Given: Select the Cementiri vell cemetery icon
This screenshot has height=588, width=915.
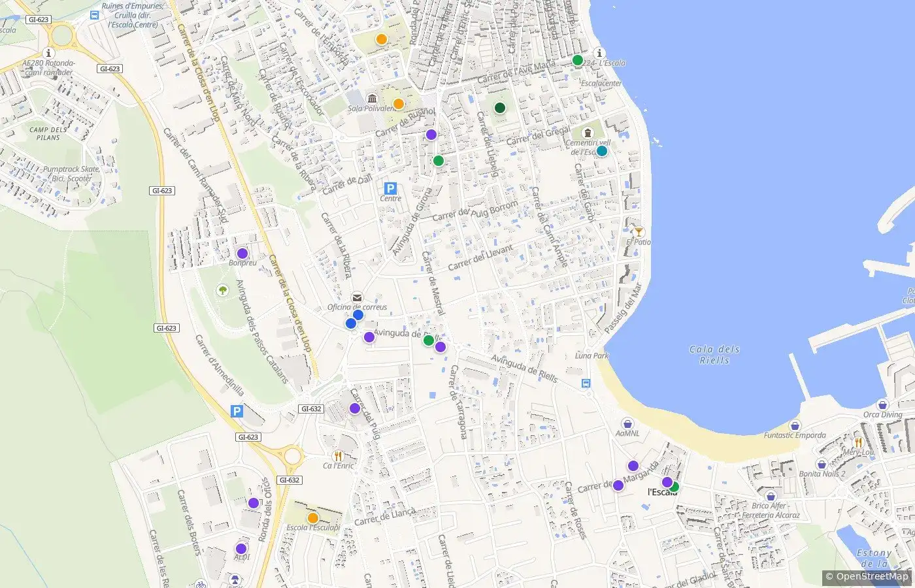Looking at the screenshot, I should [588, 133].
